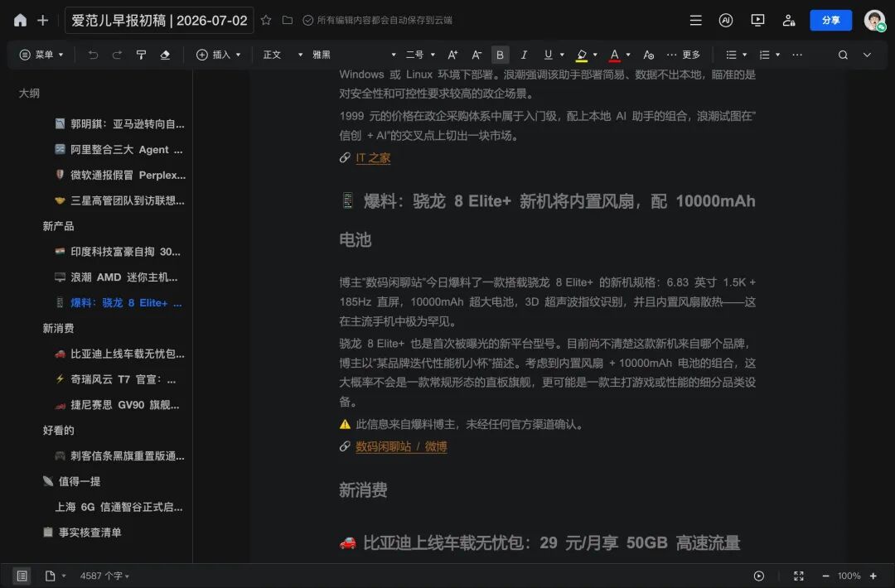895x588 pixels.
Task: Open the word count dropdown showing 4587 个字
Action: click(x=104, y=576)
